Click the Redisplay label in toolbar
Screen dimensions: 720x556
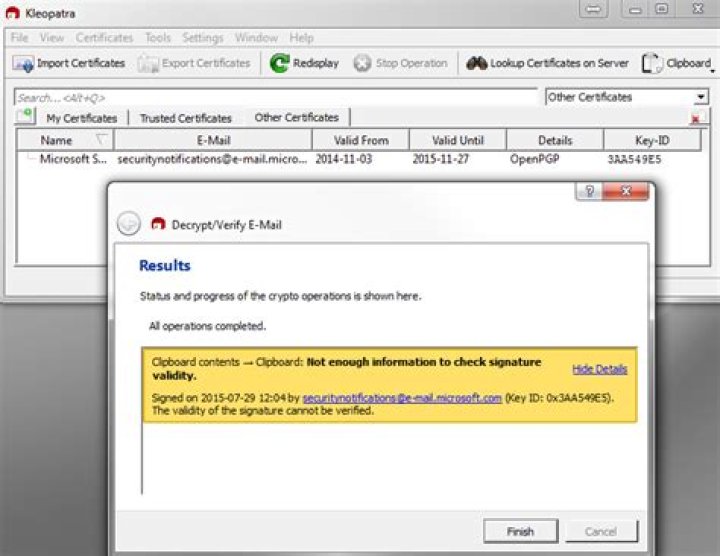tap(315, 63)
